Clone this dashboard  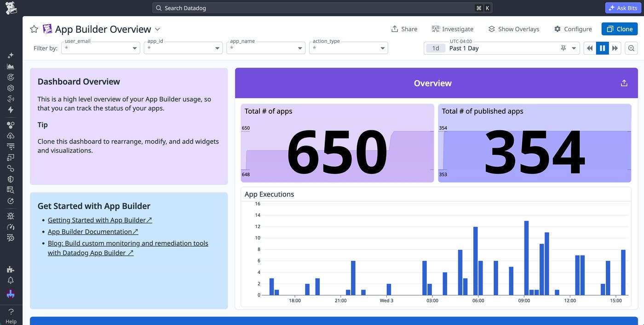point(620,29)
